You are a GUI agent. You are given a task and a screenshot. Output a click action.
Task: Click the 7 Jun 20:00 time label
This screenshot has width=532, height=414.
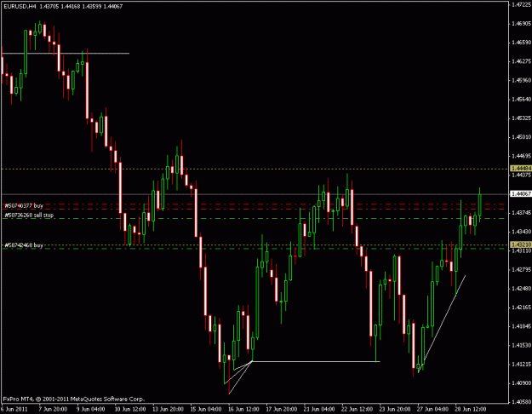tap(53, 409)
